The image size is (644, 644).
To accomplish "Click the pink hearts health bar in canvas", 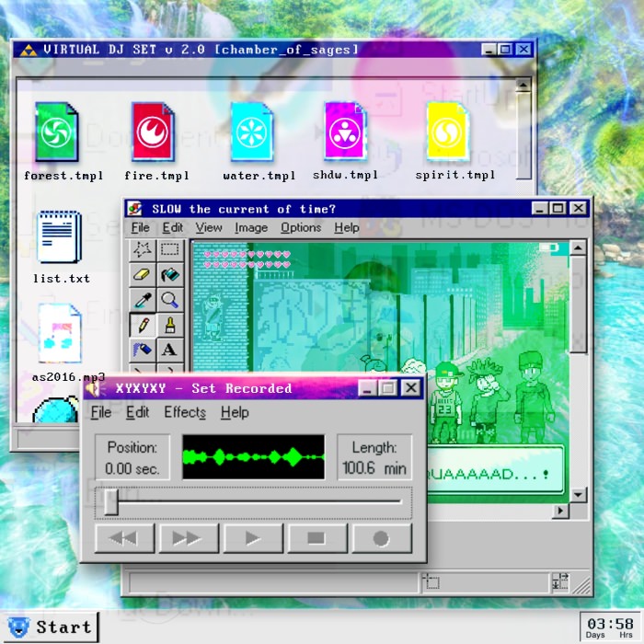I will point(247,259).
